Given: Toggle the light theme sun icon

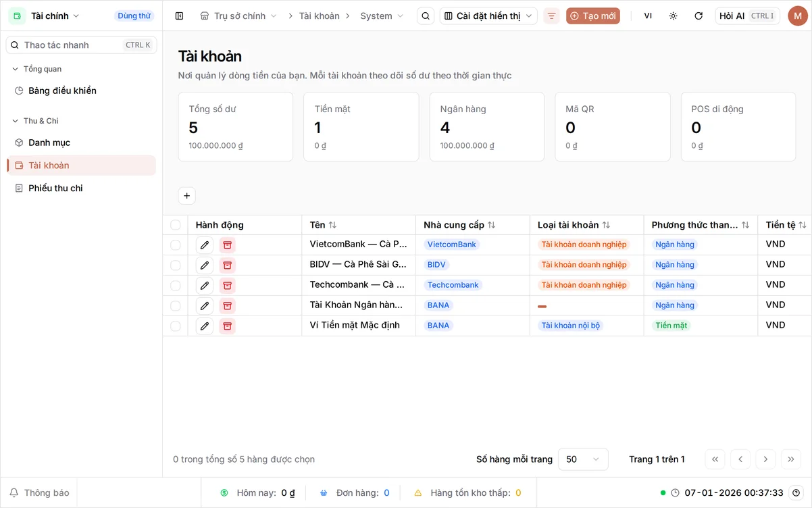Looking at the screenshot, I should click(x=673, y=16).
